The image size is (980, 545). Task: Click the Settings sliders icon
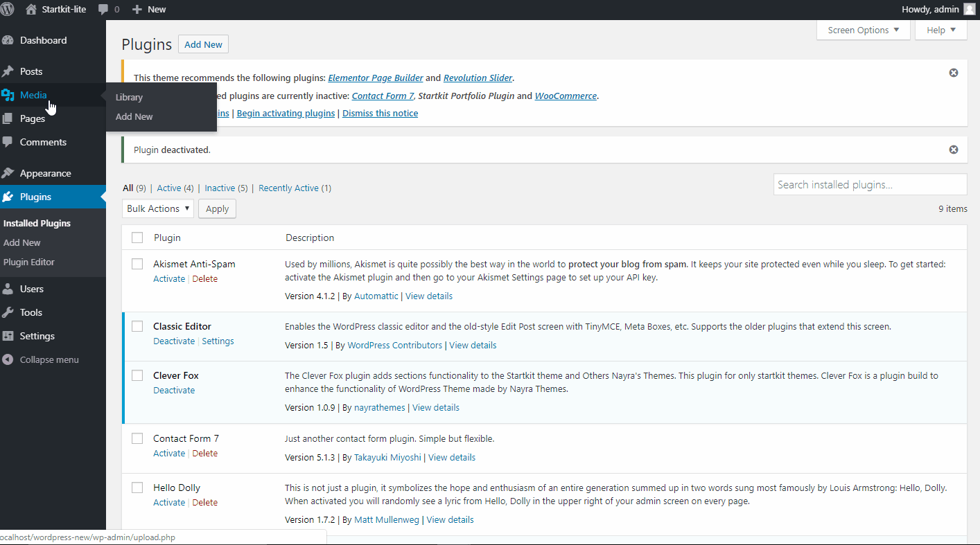[8, 336]
